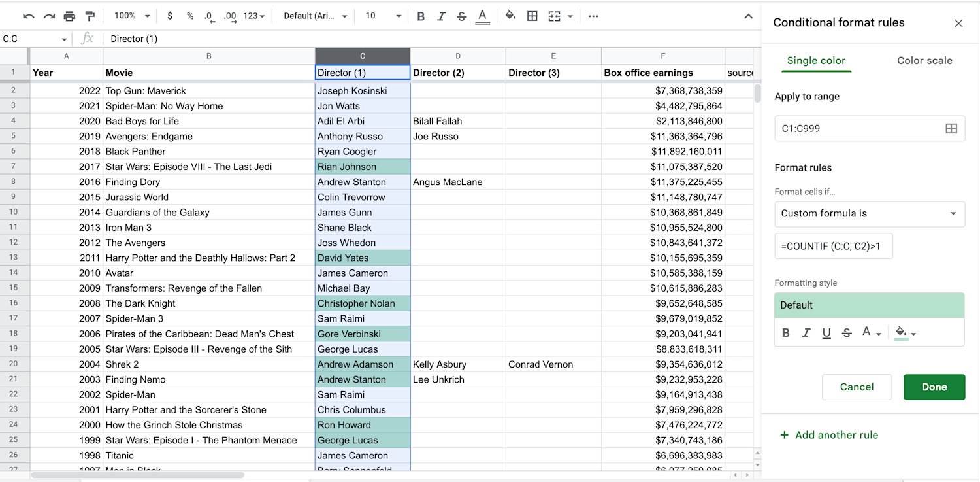Toggle bold in main toolbar
The height and width of the screenshot is (482, 980).
pyautogui.click(x=421, y=16)
